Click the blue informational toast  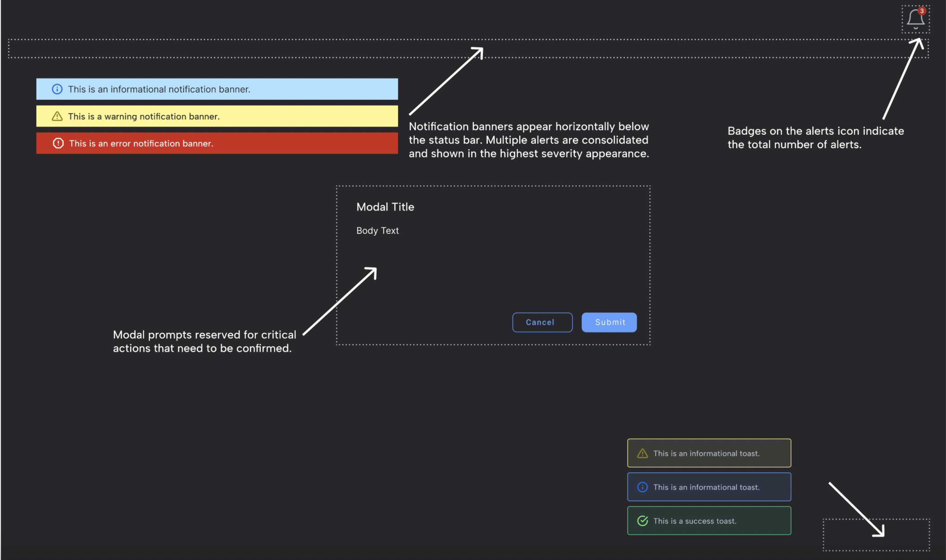(709, 487)
